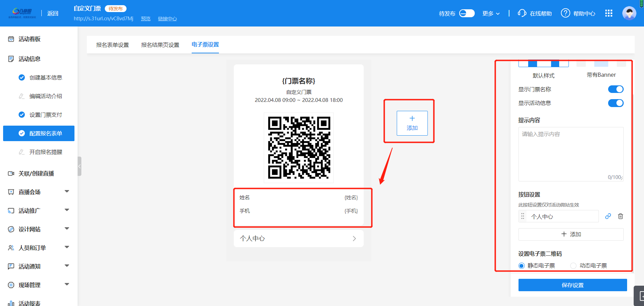Select the 动态电子票 radio option

(573, 266)
